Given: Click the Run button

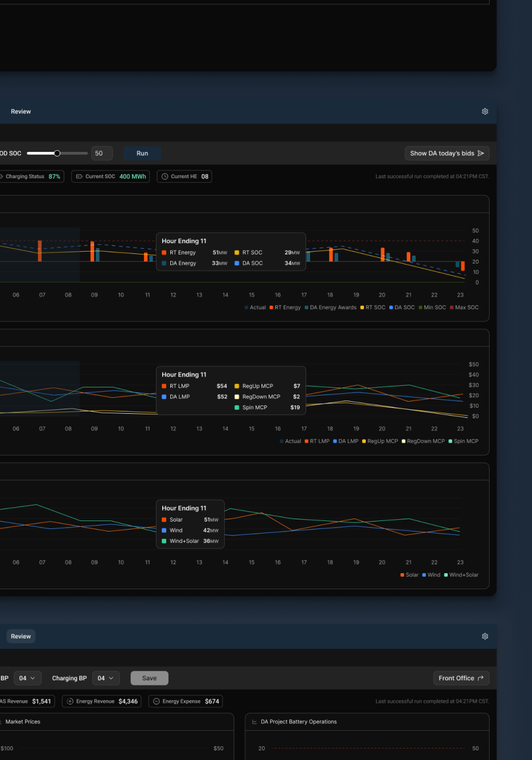Looking at the screenshot, I should 142,154.
